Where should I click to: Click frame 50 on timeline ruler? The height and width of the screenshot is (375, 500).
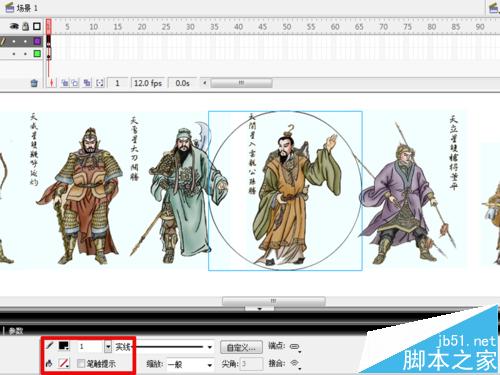(x=287, y=27)
